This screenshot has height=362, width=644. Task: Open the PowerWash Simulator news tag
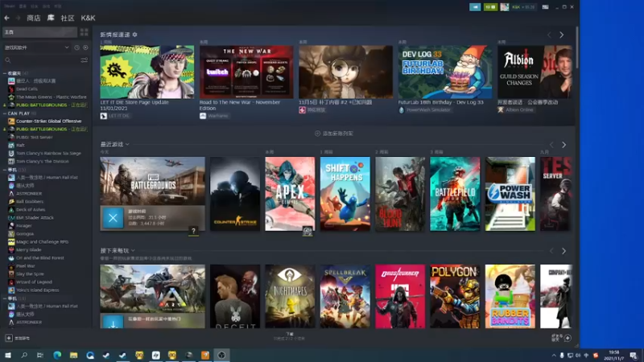tap(425, 110)
